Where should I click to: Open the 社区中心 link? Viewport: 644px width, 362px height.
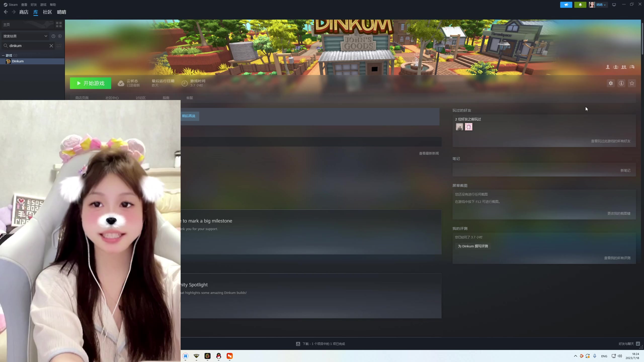[x=112, y=98]
